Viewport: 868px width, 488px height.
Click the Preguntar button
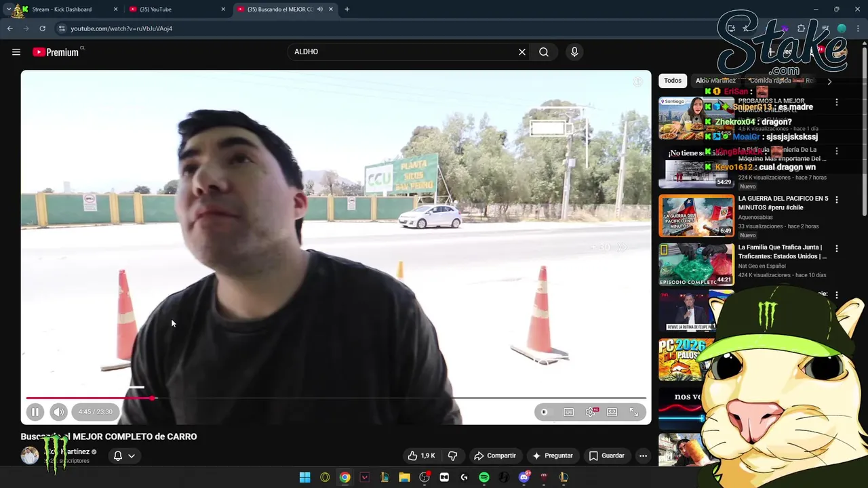(553, 455)
